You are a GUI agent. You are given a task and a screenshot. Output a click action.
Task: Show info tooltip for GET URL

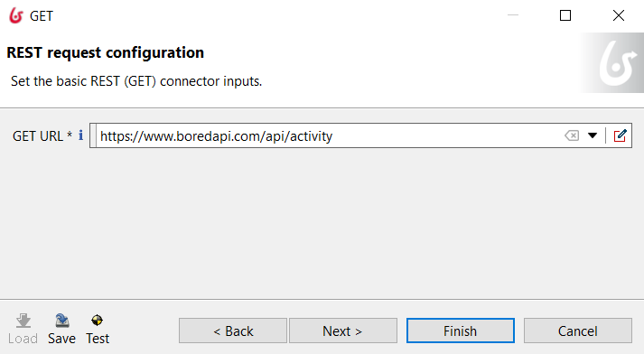(x=81, y=135)
